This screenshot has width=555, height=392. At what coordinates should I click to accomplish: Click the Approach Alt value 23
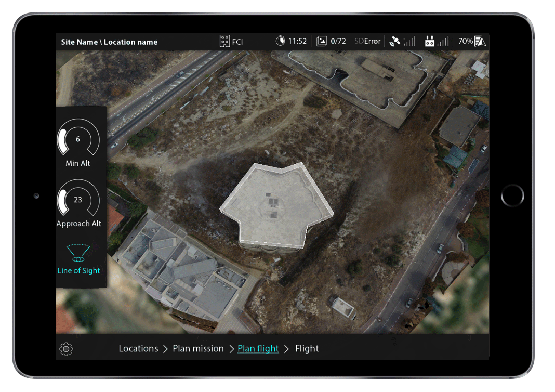click(78, 200)
